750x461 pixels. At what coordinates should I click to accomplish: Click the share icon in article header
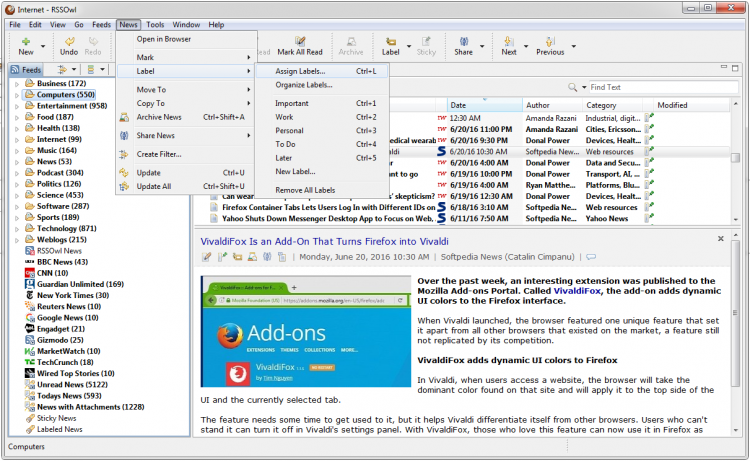pos(267,257)
